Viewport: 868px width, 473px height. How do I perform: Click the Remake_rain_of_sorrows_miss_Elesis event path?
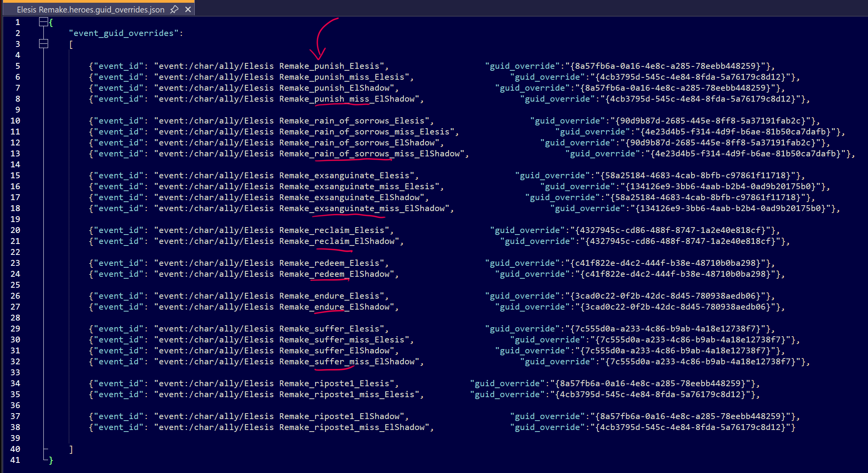coord(304,132)
